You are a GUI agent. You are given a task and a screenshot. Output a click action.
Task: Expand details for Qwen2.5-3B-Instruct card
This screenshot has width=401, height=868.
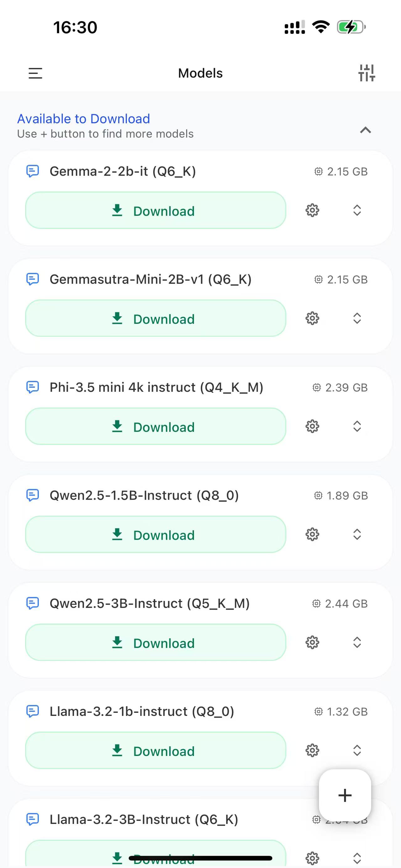(357, 642)
